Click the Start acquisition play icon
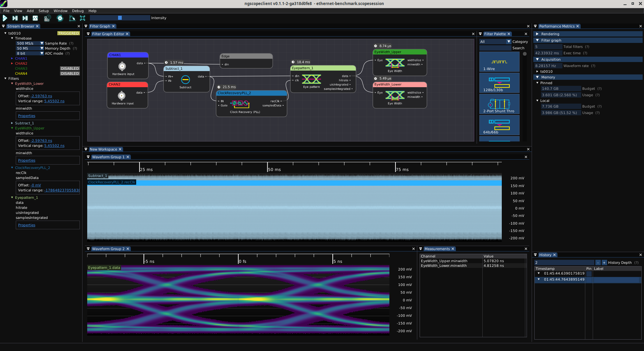Image resolution: width=644 pixels, height=351 pixels. point(5,18)
